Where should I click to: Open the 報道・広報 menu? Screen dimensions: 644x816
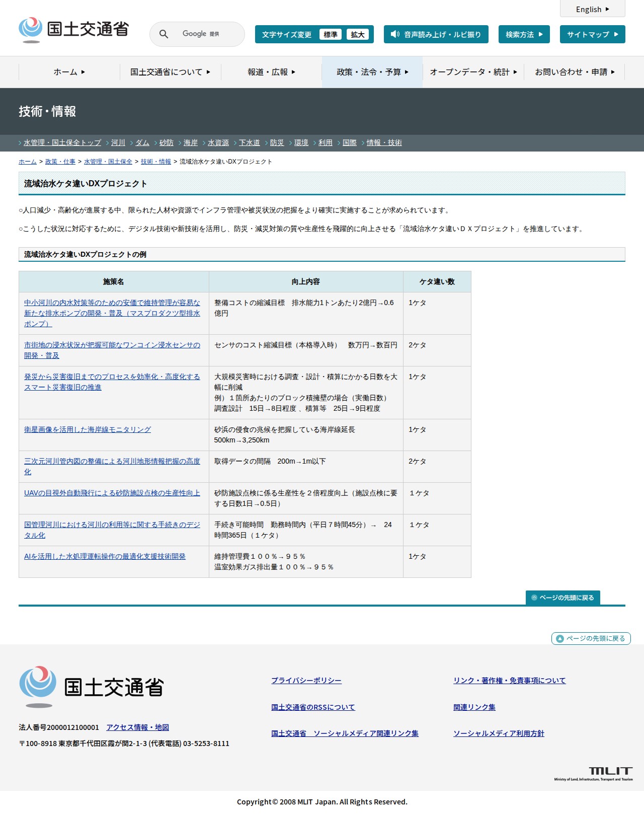[272, 72]
